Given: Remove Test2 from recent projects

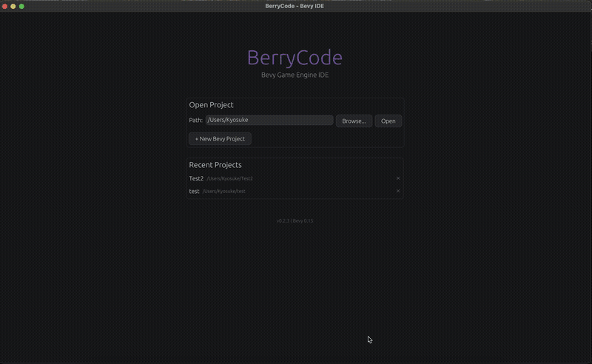Looking at the screenshot, I should pos(398,178).
